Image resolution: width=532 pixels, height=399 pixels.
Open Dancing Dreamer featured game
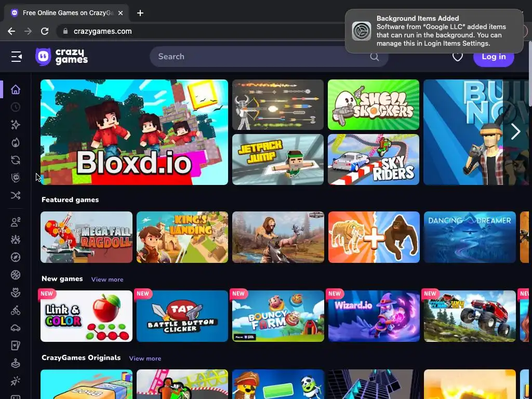point(470,237)
